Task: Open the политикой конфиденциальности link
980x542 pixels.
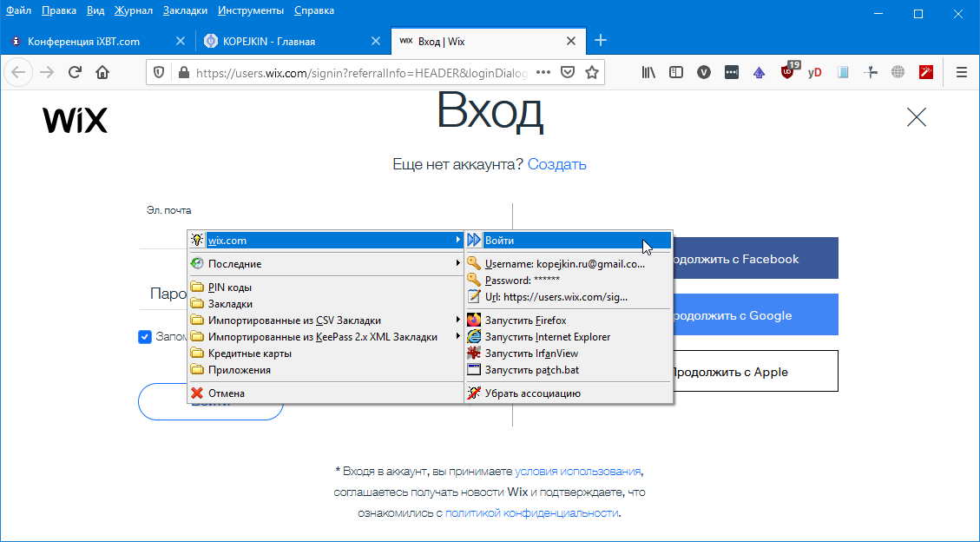Action: coord(531,513)
